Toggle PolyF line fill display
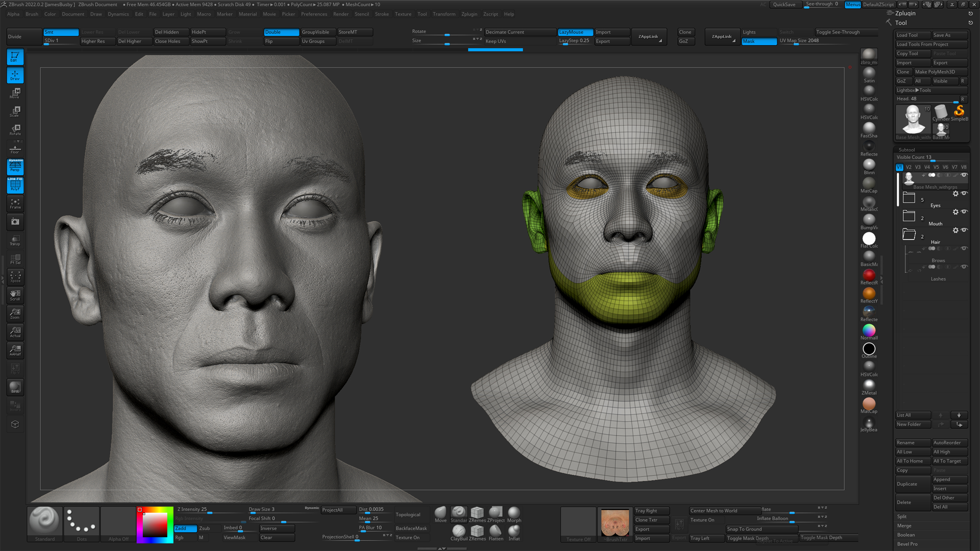Image resolution: width=980 pixels, height=551 pixels. pos(15,185)
